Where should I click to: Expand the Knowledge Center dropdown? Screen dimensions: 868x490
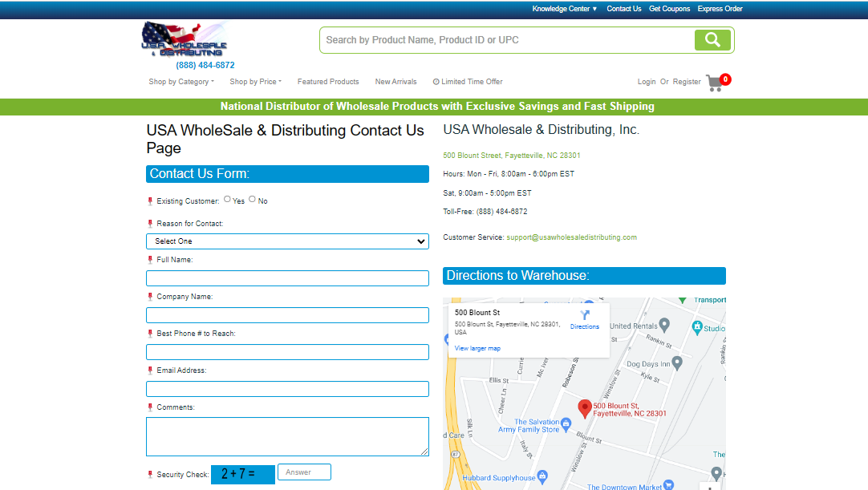coord(564,9)
